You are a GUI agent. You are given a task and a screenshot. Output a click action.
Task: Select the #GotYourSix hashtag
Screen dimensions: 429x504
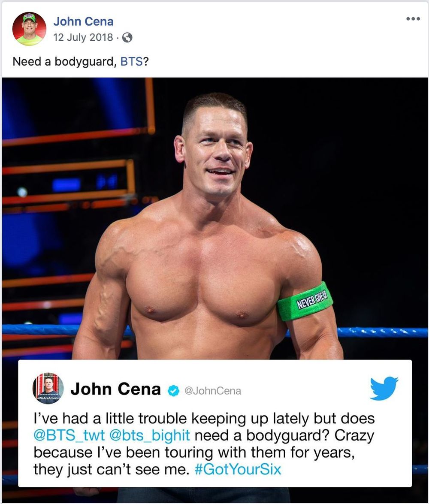coord(238,469)
